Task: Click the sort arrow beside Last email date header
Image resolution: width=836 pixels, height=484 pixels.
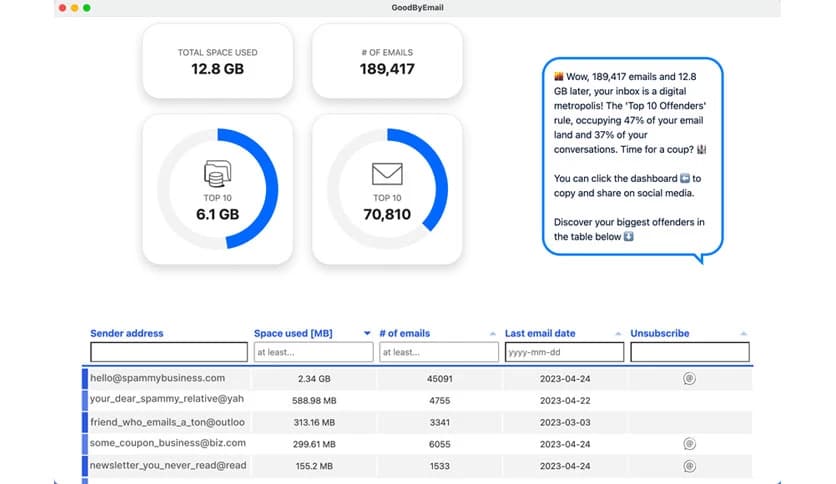Action: tap(618, 334)
